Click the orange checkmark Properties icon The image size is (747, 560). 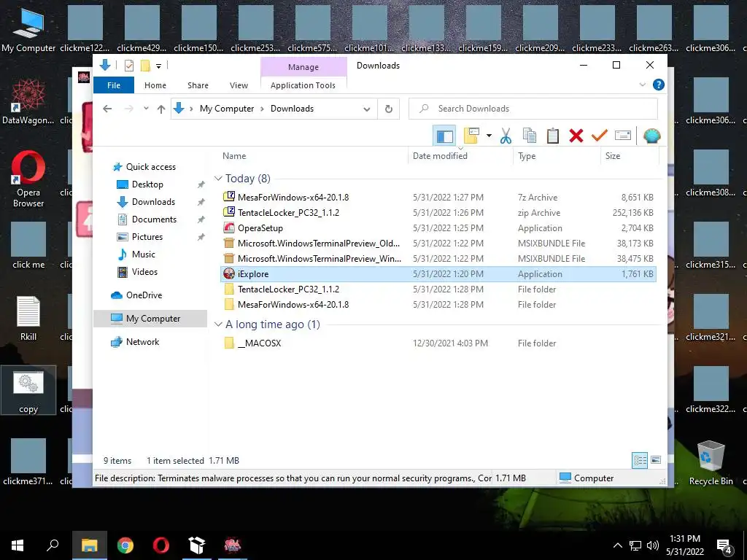[600, 136]
